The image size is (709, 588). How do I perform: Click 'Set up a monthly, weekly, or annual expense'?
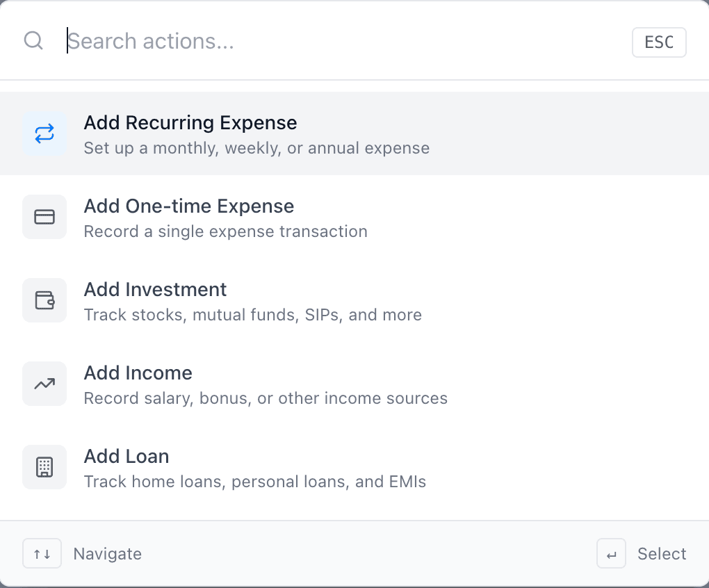(x=256, y=148)
